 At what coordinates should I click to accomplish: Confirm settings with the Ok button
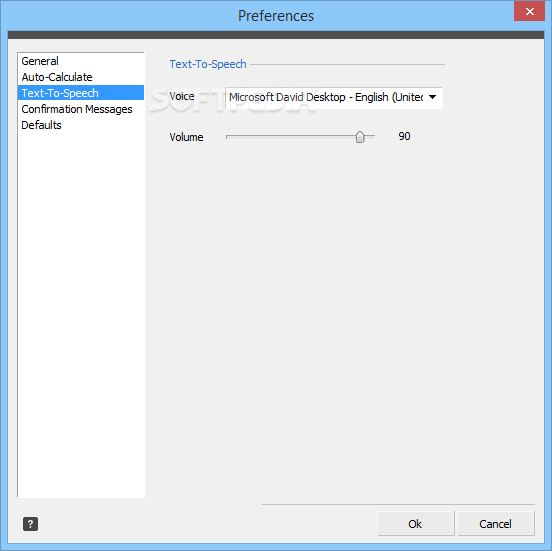click(x=415, y=524)
